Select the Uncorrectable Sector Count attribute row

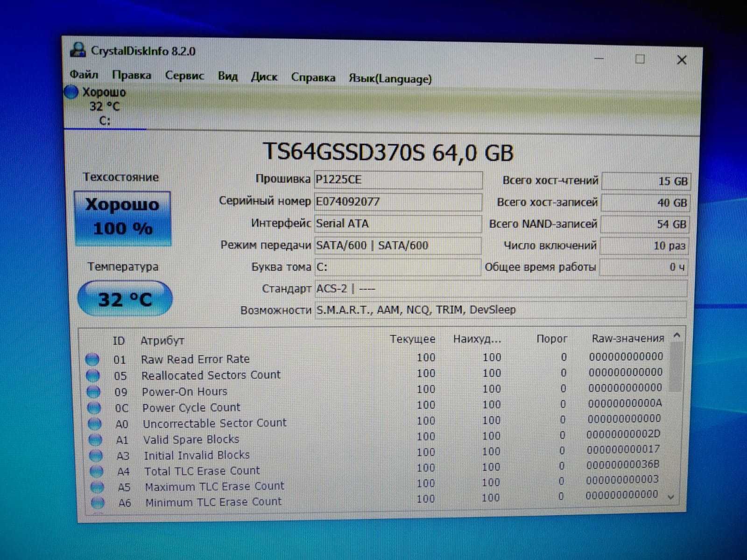tap(376, 421)
